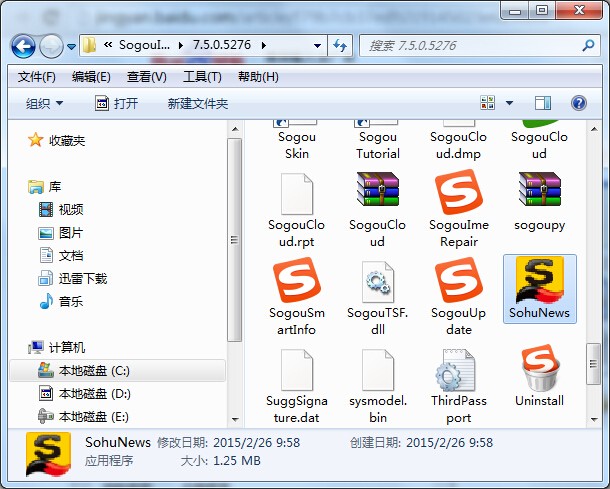The image size is (610, 489).
Task: Open the 帮助(H) menu
Action: click(258, 77)
